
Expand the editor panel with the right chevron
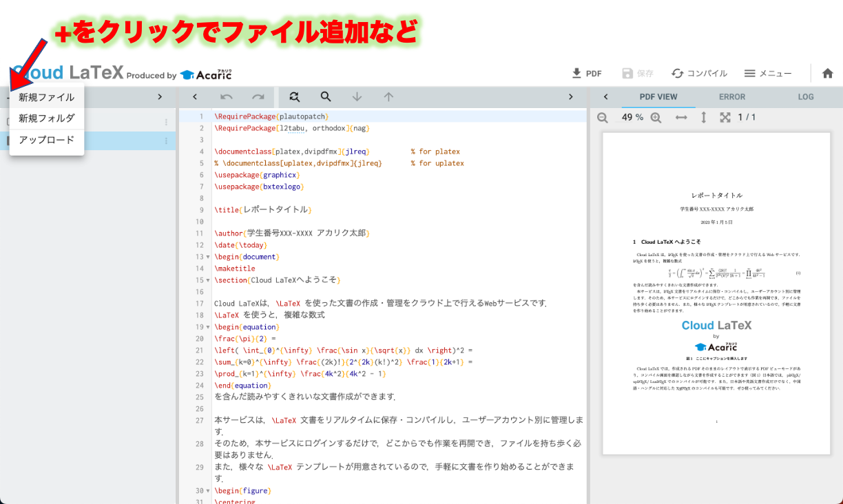point(570,96)
